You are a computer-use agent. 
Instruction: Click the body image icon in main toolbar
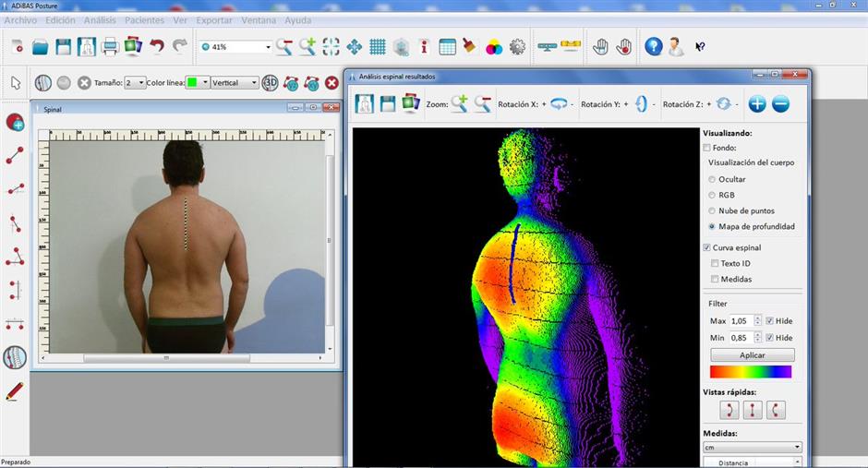(87, 46)
